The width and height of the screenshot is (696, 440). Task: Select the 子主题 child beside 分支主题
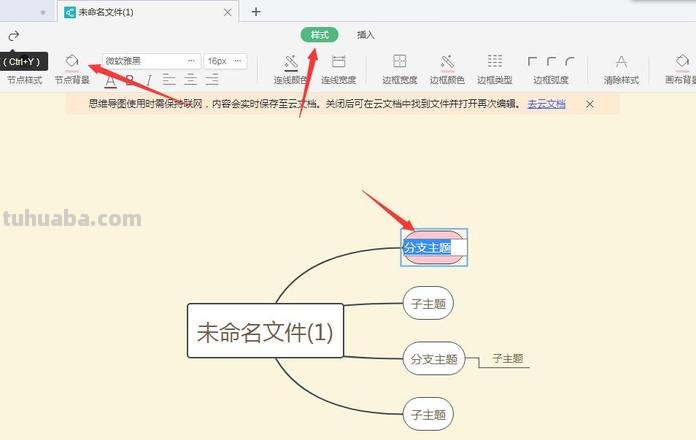point(508,359)
